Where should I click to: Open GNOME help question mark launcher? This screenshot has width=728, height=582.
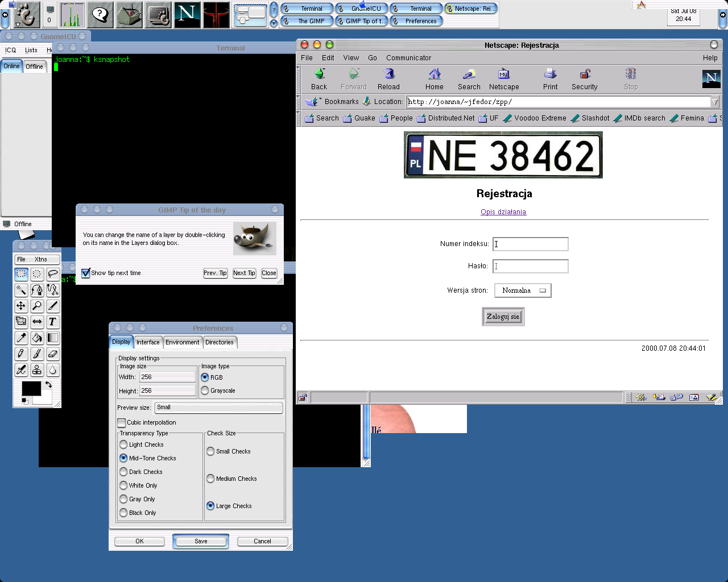point(100,15)
